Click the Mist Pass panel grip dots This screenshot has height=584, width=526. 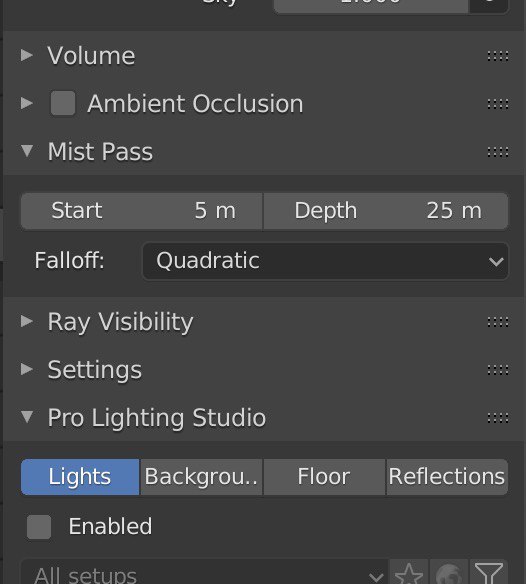(x=498, y=152)
